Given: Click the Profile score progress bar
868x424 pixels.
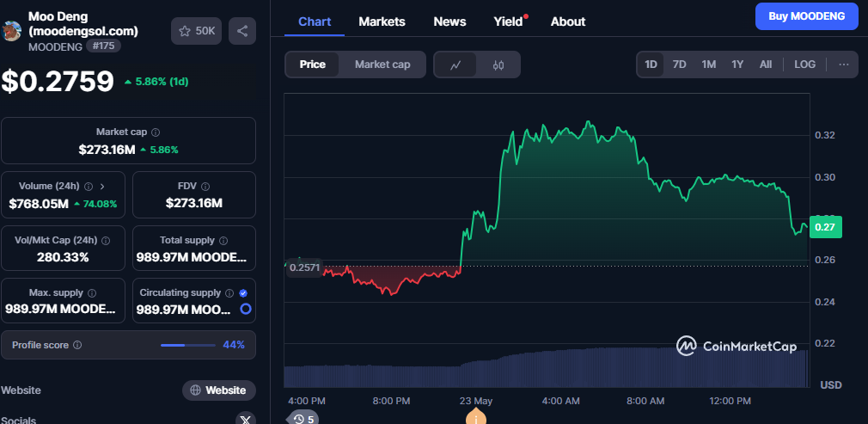Looking at the screenshot, I should click(188, 345).
